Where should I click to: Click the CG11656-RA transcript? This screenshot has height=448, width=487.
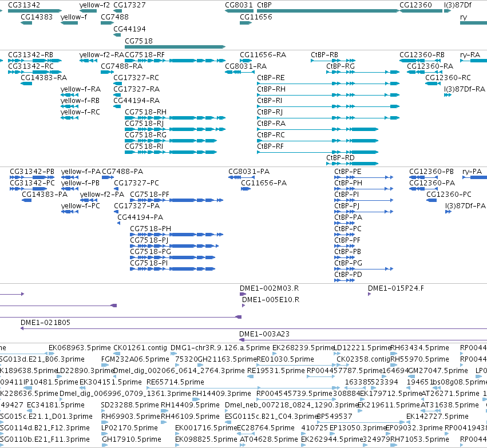(246, 61)
